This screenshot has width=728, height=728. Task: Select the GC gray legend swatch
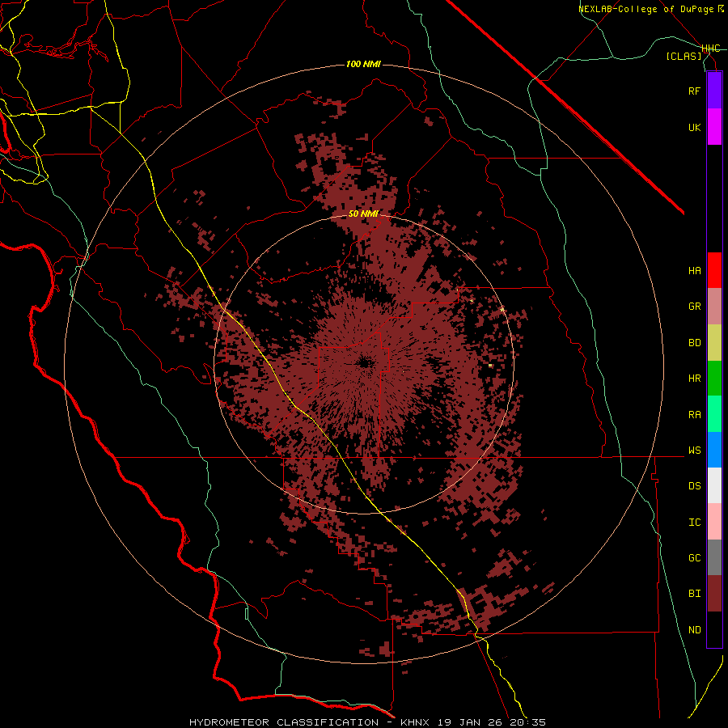coord(714,557)
